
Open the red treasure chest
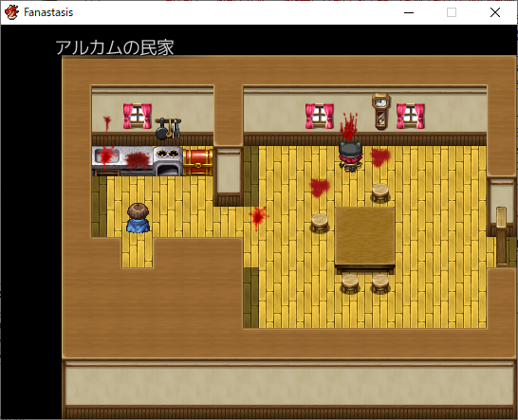(x=198, y=162)
